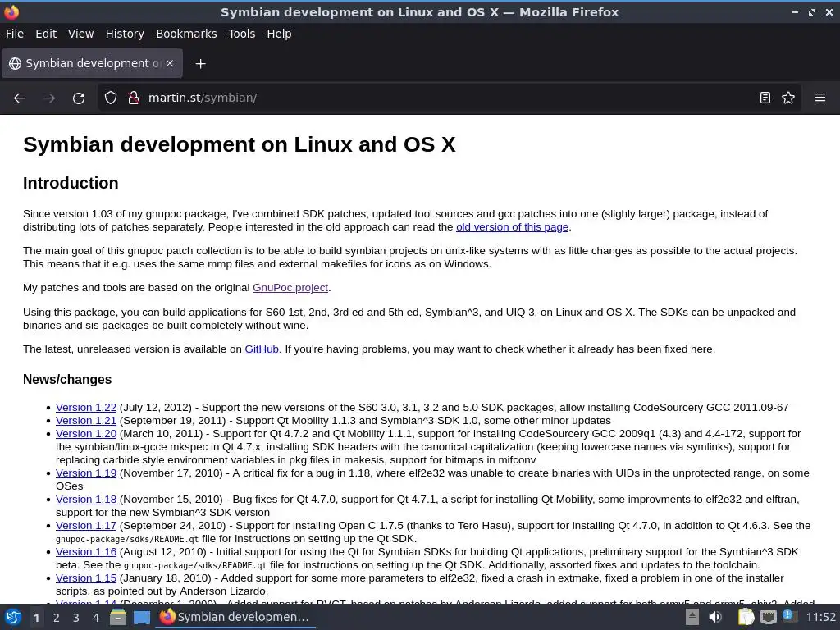Click the page title 'Symbian development on Linux and OS X'
Viewport: 840px width, 630px height.
(240, 144)
